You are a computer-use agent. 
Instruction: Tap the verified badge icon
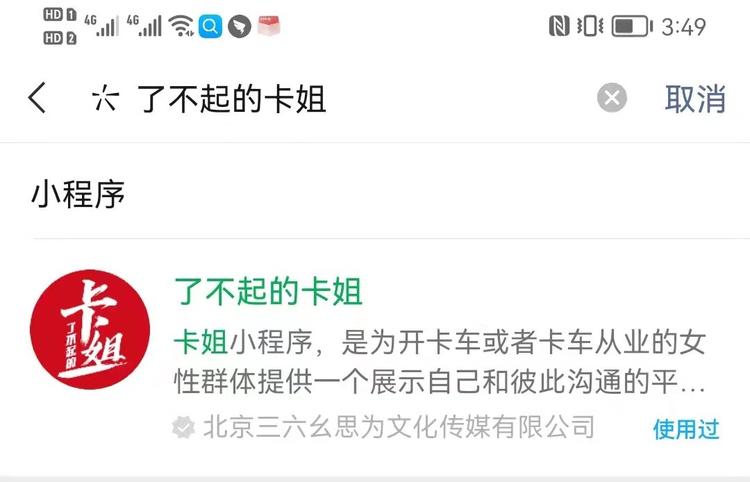[x=184, y=427]
